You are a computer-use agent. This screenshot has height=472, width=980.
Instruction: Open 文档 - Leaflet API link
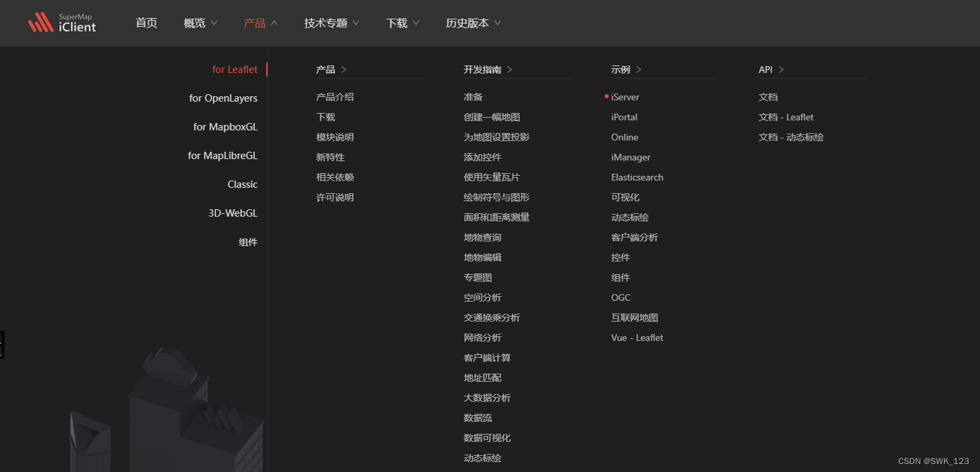[x=786, y=117]
